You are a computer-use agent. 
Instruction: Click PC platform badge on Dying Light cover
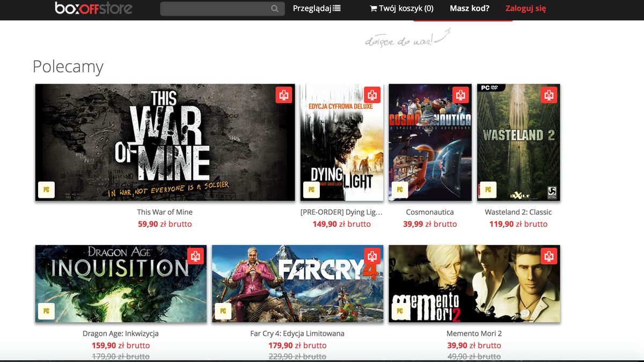[311, 190]
